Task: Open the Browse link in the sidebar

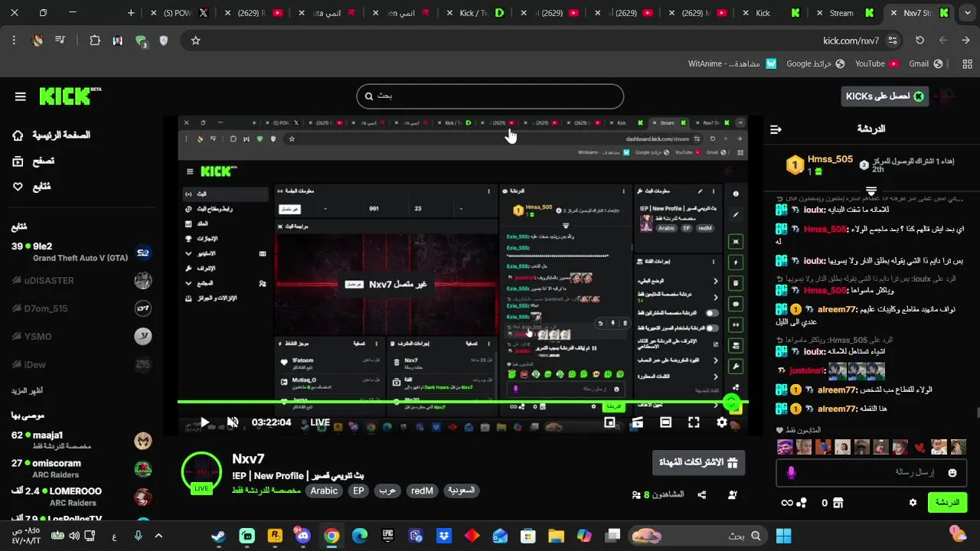Action: click(34, 161)
